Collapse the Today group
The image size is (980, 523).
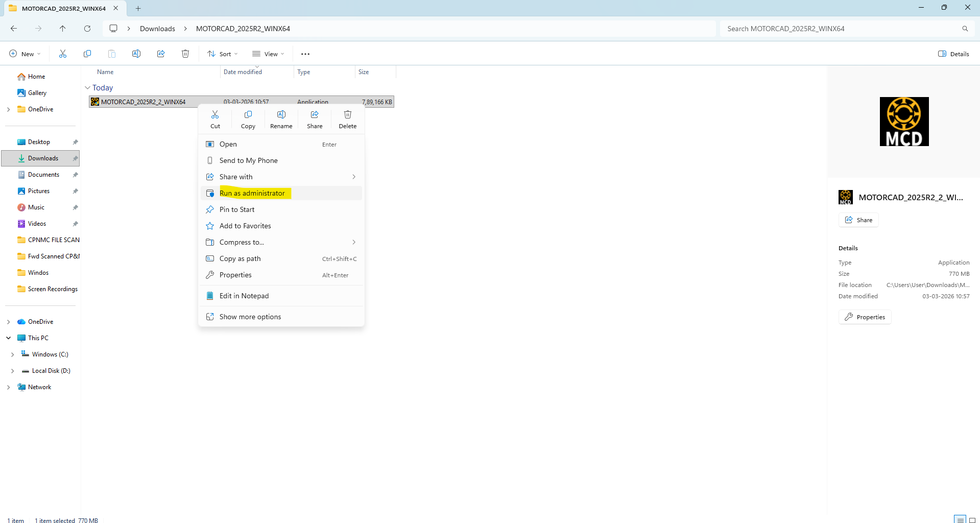click(87, 88)
